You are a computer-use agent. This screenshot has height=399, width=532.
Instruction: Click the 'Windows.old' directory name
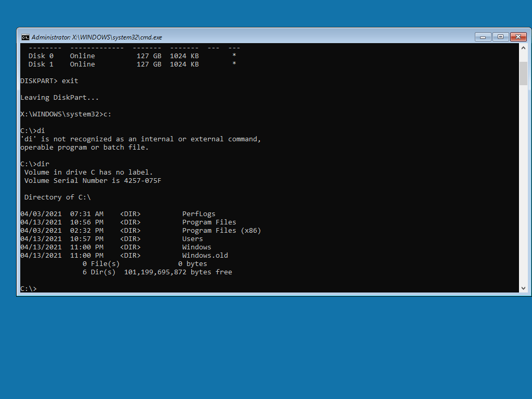pos(205,255)
